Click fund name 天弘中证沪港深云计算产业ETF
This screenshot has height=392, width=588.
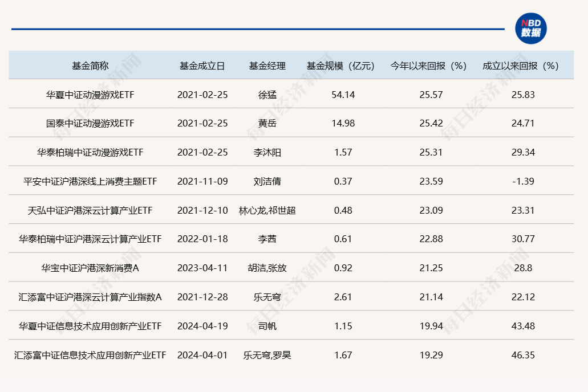pos(90,211)
